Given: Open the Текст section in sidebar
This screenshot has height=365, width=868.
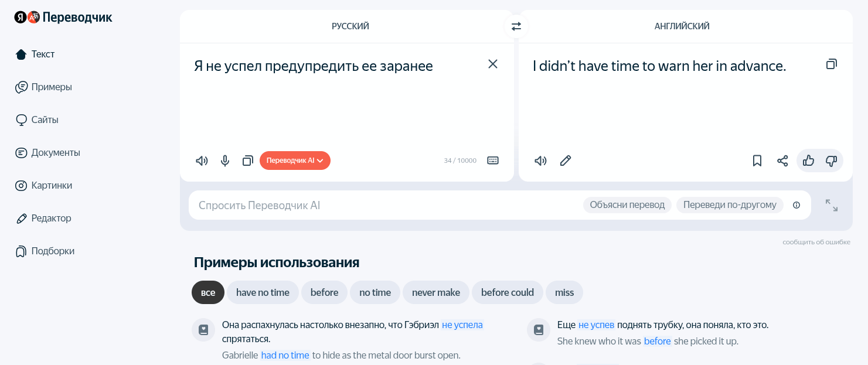Looking at the screenshot, I should click(x=35, y=54).
